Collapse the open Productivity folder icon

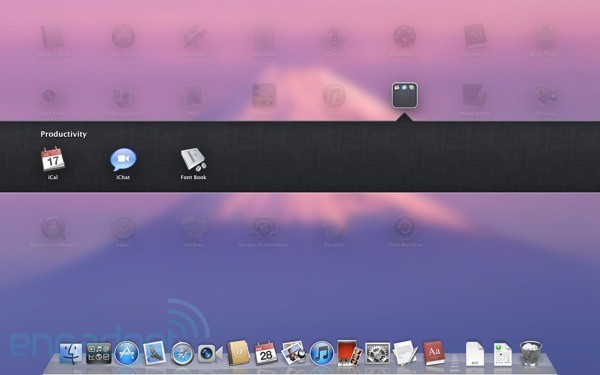coord(405,96)
